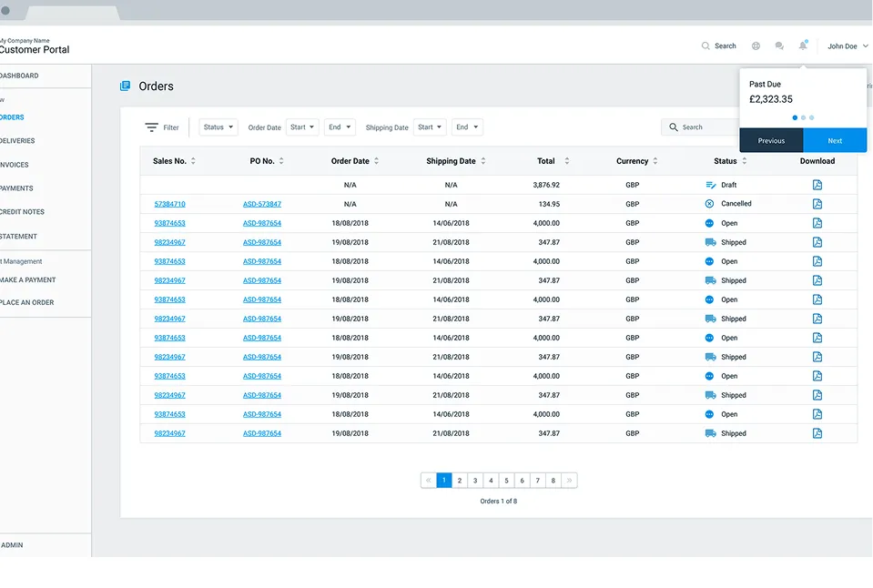
Task: Expand the Order Date Start dropdown
Action: point(302,127)
